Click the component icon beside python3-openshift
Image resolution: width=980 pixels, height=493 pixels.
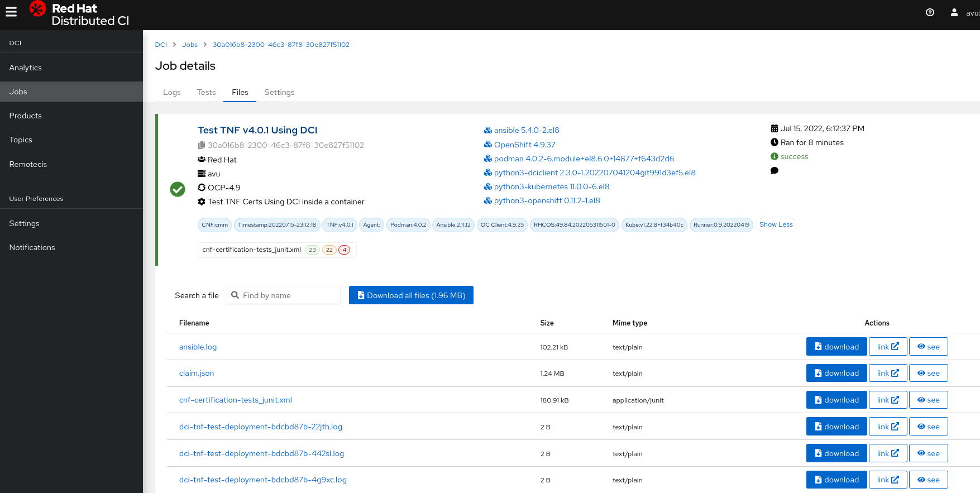(488, 200)
